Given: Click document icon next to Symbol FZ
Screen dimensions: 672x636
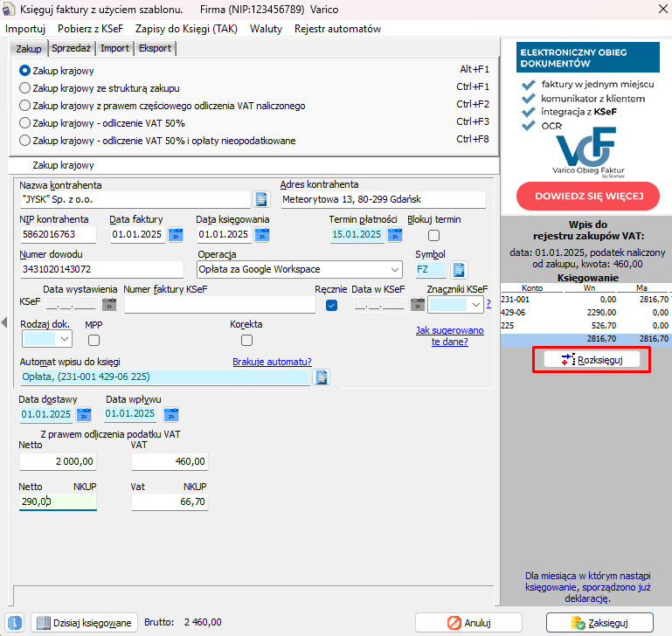Looking at the screenshot, I should coord(459,270).
